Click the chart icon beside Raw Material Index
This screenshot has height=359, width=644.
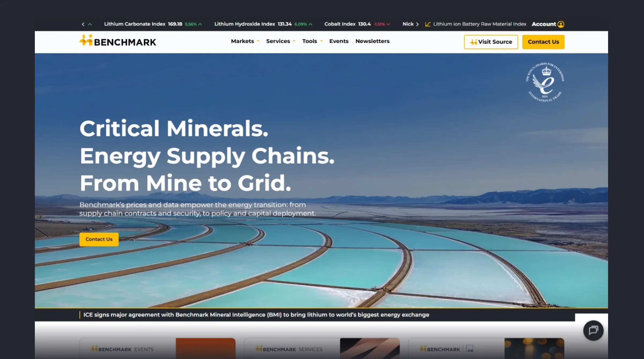point(428,24)
